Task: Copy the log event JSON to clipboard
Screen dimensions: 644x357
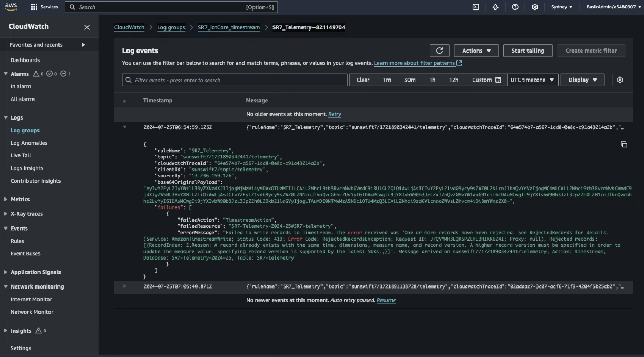Action: pos(624,144)
